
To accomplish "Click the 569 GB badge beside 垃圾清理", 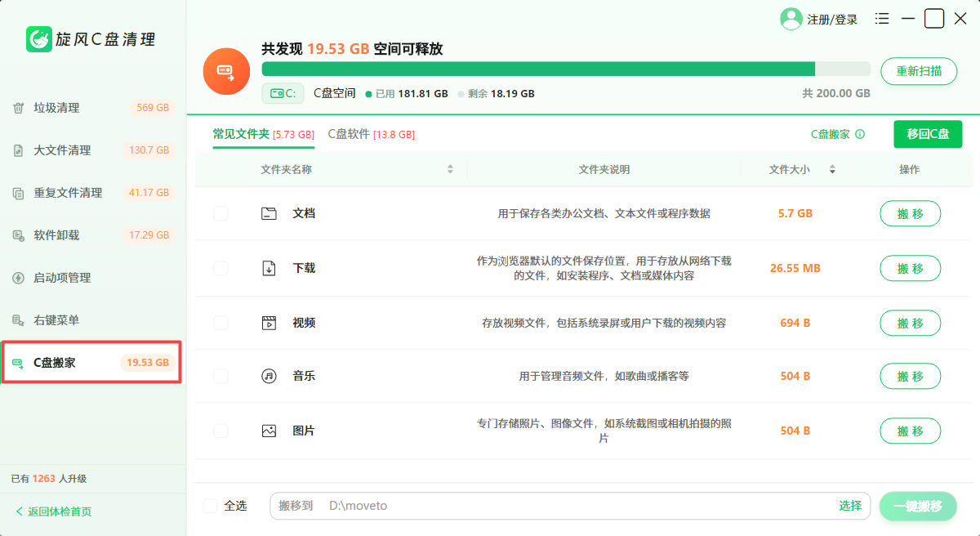I will pyautogui.click(x=153, y=108).
